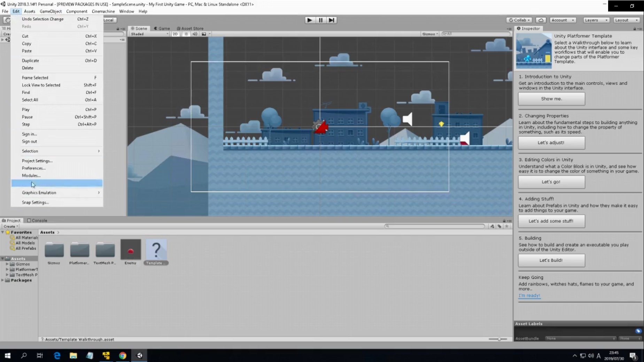
Task: Select All Prefabs favorite search
Action: pyautogui.click(x=23, y=249)
